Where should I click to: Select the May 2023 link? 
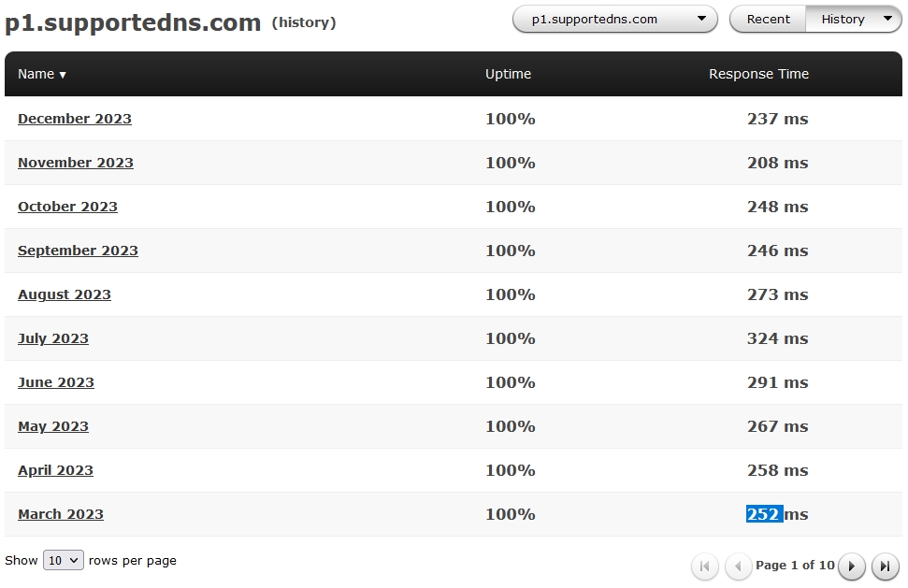[53, 426]
